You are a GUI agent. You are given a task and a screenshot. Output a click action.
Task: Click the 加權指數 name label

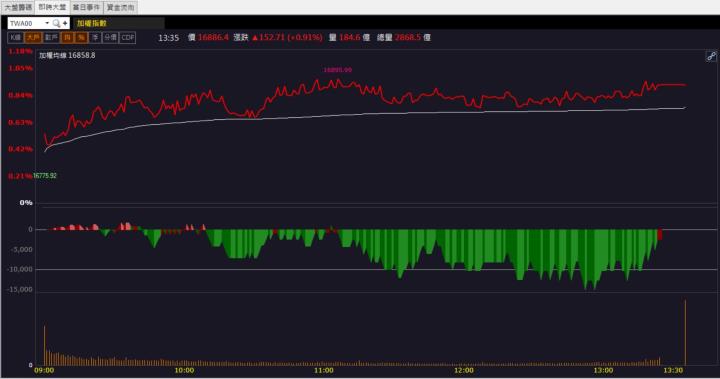pyautogui.click(x=92, y=23)
